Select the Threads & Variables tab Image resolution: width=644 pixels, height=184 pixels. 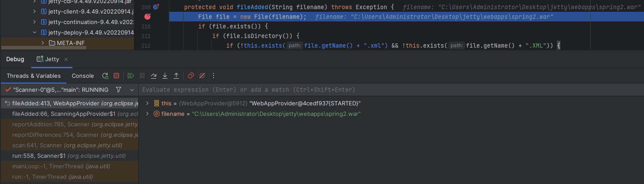[34, 76]
